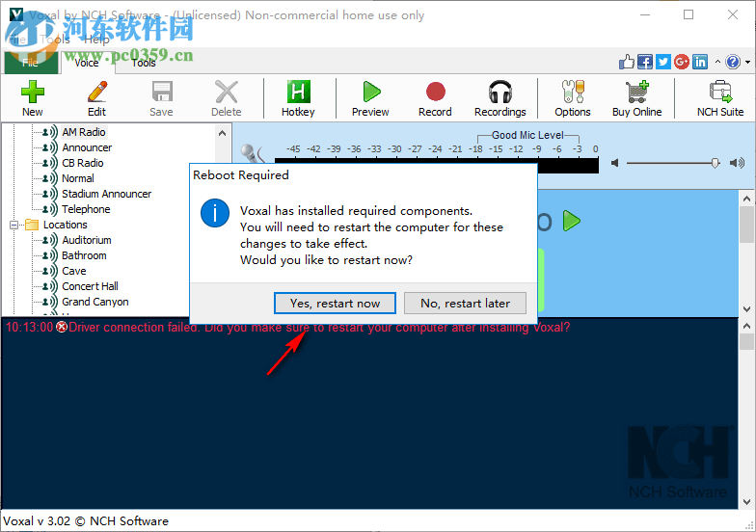Open Recordings headphones icon
The width and height of the screenshot is (756, 532).
tap(499, 93)
